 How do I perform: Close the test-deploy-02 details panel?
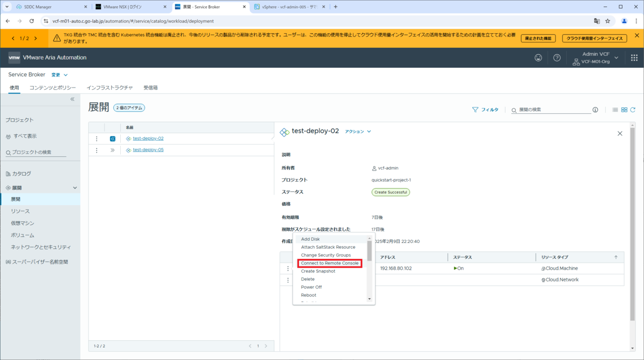point(620,133)
